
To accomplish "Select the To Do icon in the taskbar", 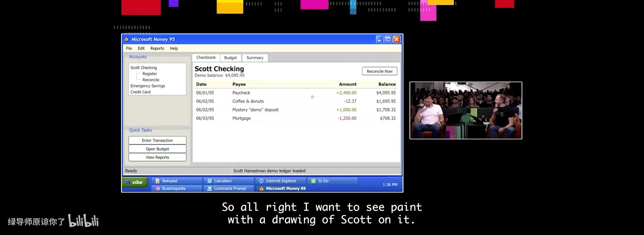I will (x=314, y=181).
